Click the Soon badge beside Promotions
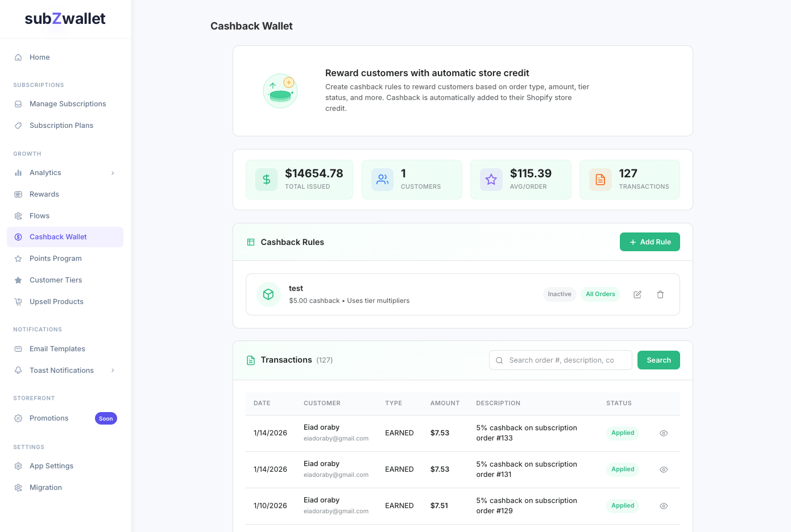This screenshot has height=532, width=791. tap(106, 418)
